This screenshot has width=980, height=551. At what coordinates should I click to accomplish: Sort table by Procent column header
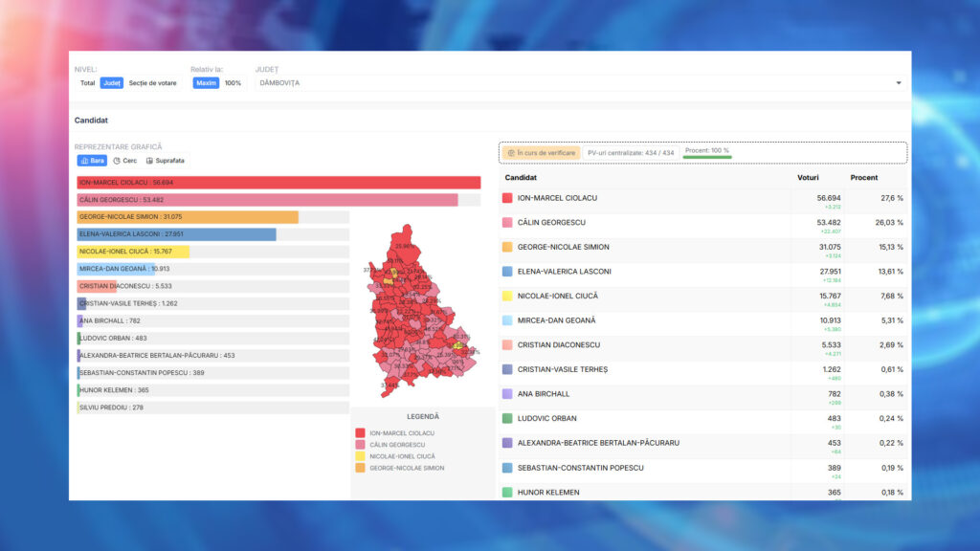pos(864,178)
